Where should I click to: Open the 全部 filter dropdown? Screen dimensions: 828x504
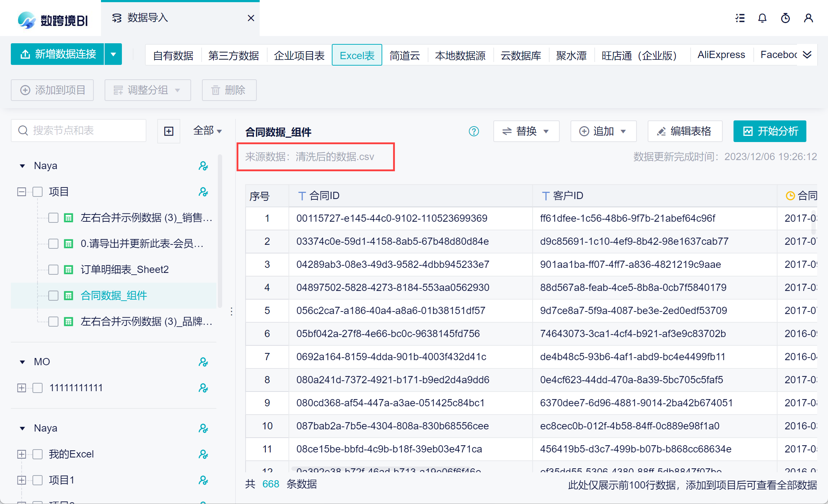(207, 131)
